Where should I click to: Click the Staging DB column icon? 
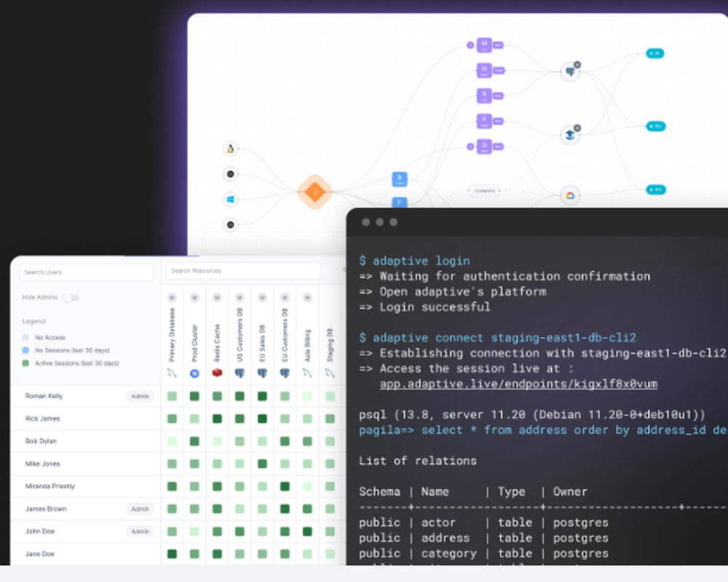tap(330, 373)
